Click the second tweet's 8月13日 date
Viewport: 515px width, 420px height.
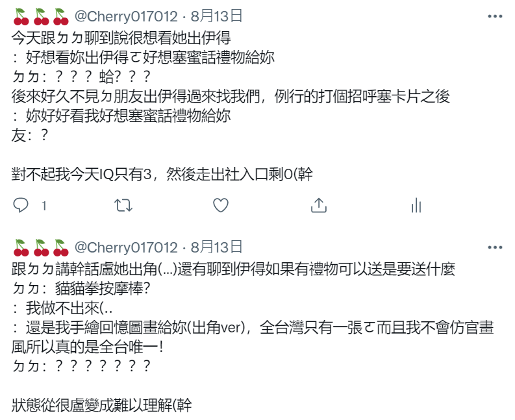[216, 247]
